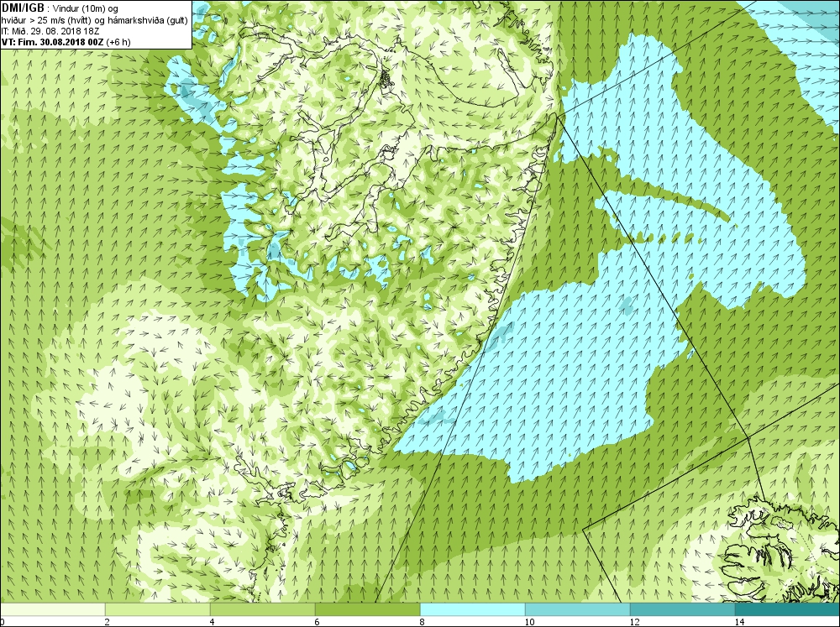
Task: Click the legend label "0"
Action: (x=3, y=622)
